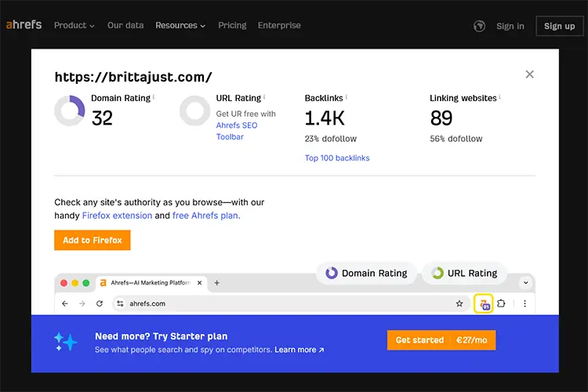Click the empty URL Rating donut chart
The width and height of the screenshot is (588, 392).
point(194,111)
